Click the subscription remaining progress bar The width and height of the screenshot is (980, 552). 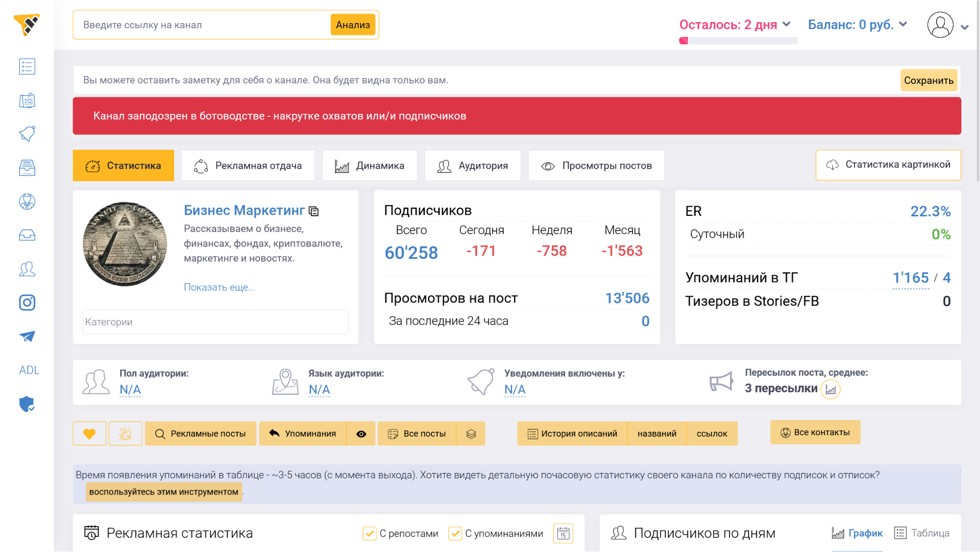click(x=738, y=41)
